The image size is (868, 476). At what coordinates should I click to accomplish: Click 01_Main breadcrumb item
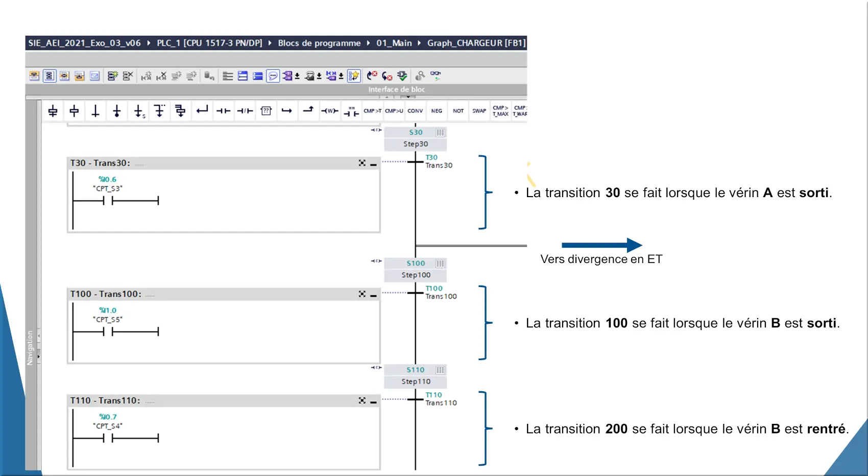click(394, 43)
